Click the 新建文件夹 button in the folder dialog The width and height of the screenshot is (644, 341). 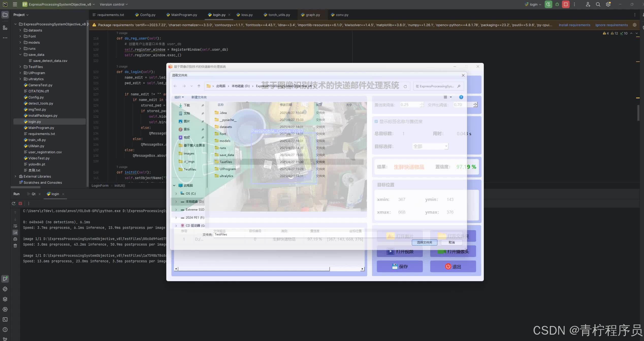click(x=199, y=97)
